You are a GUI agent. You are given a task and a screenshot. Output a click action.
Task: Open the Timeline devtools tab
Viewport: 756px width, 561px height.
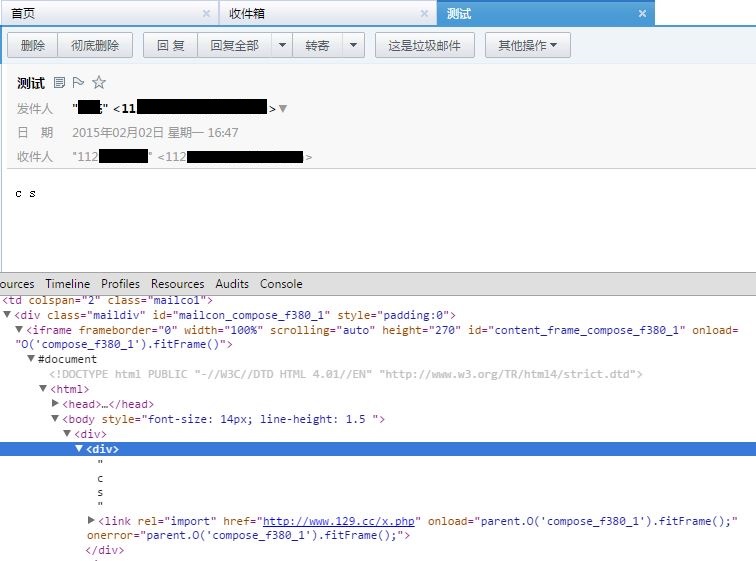68,284
